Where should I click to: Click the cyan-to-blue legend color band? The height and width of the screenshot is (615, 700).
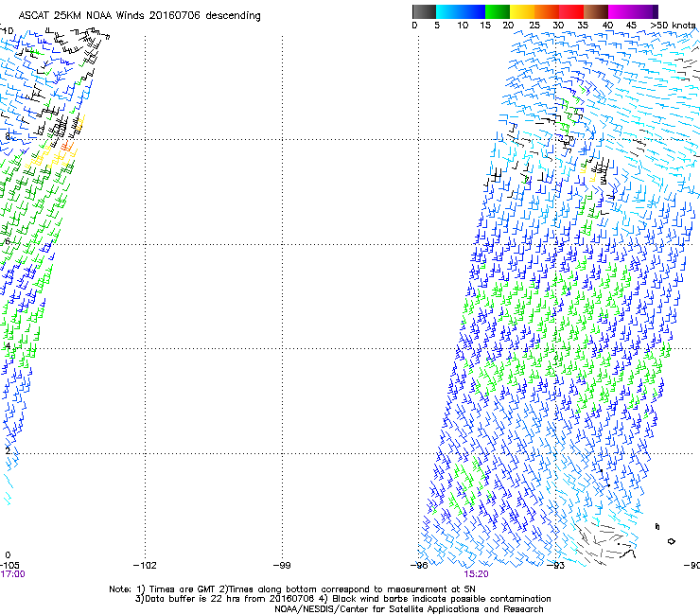[x=461, y=11]
